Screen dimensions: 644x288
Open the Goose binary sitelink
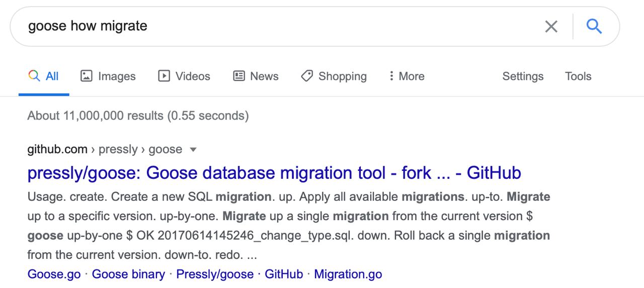(x=128, y=274)
